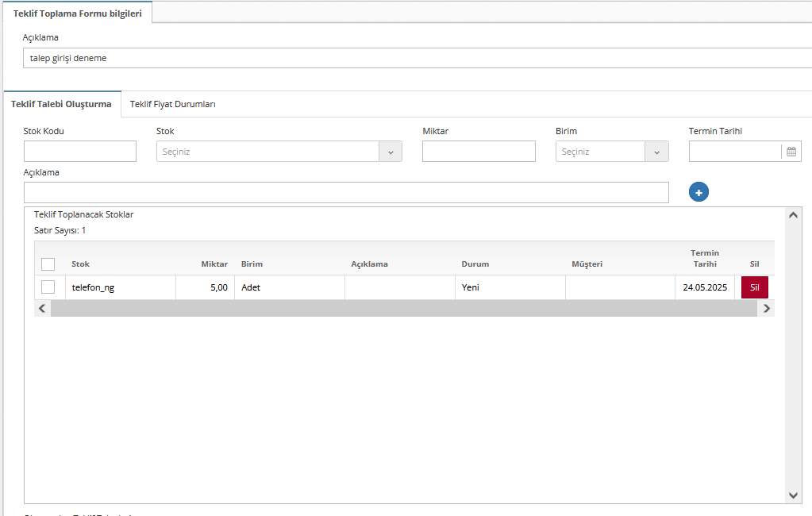Click the Termin Tarihi date field

tap(734, 152)
